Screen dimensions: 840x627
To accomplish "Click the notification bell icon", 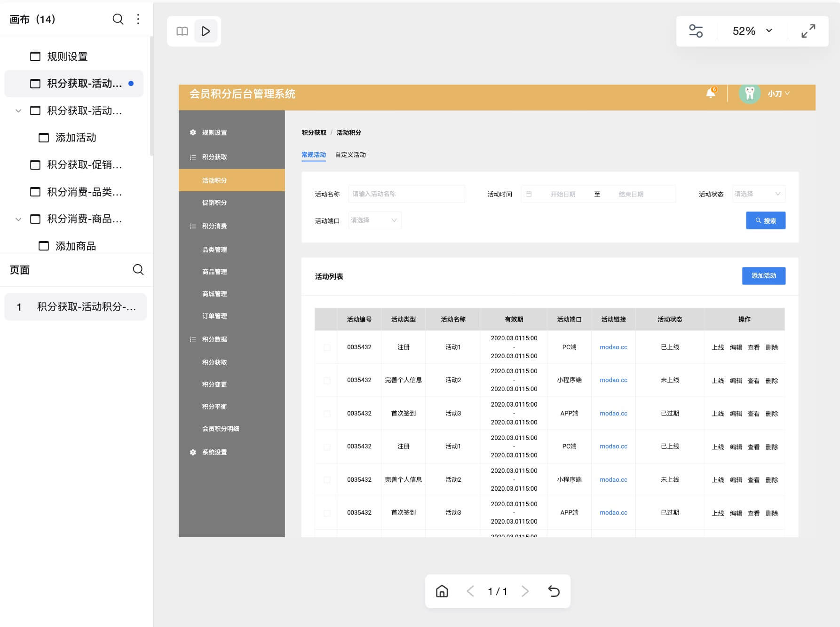I will [x=711, y=93].
